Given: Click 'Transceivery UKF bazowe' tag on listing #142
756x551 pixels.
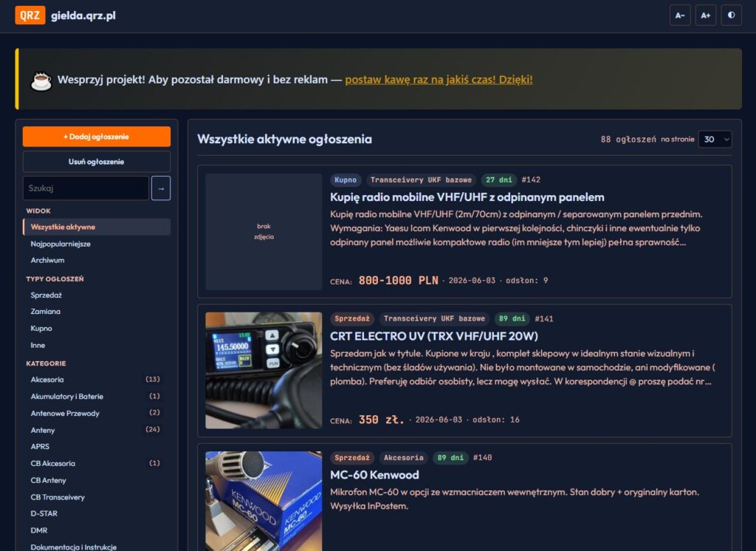Looking at the screenshot, I should [421, 180].
